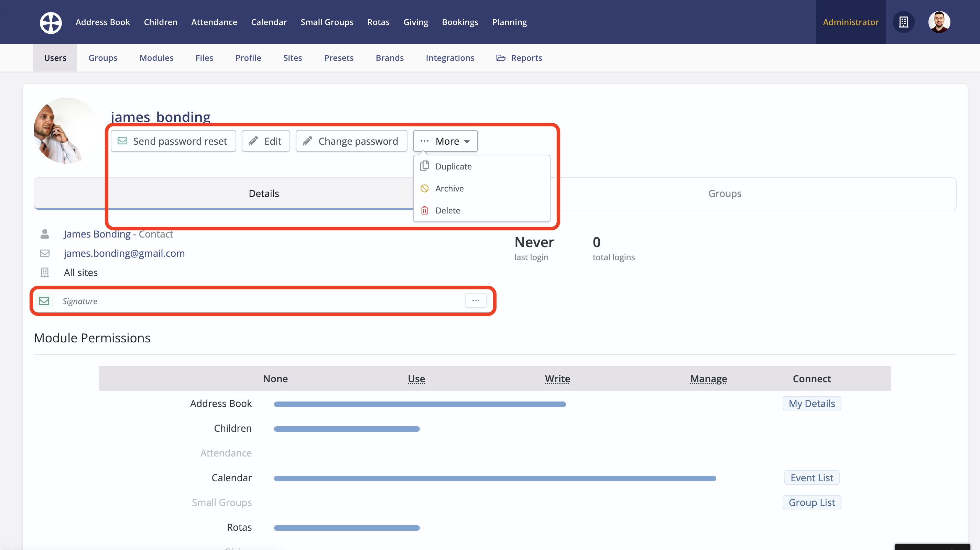Click Send password reset

[x=174, y=141]
